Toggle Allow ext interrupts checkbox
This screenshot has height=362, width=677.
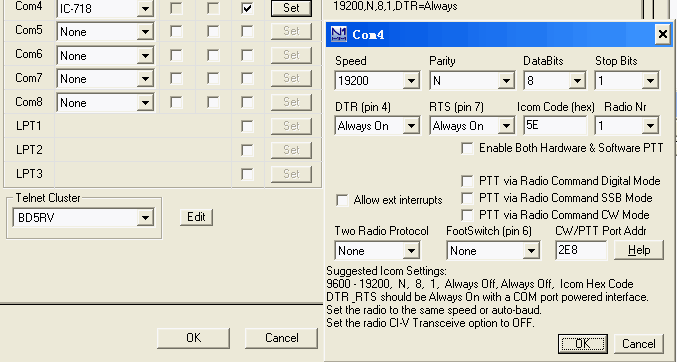tap(342, 200)
